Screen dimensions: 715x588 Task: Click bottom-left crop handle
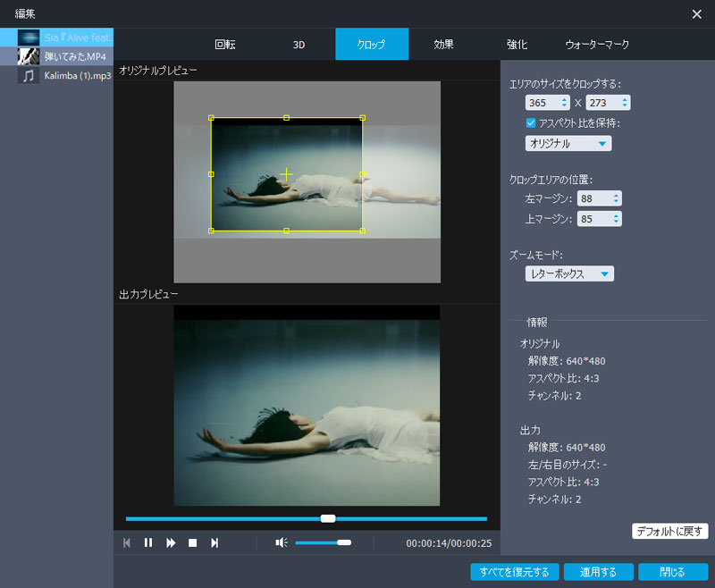[x=211, y=231]
